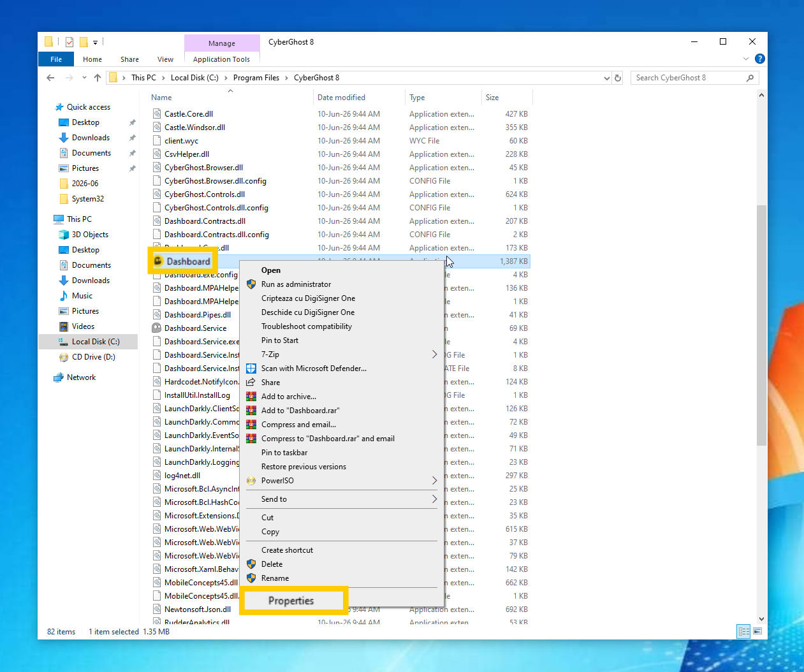Click Program Files in the breadcrumb
Screen dimensions: 804x672
256,78
